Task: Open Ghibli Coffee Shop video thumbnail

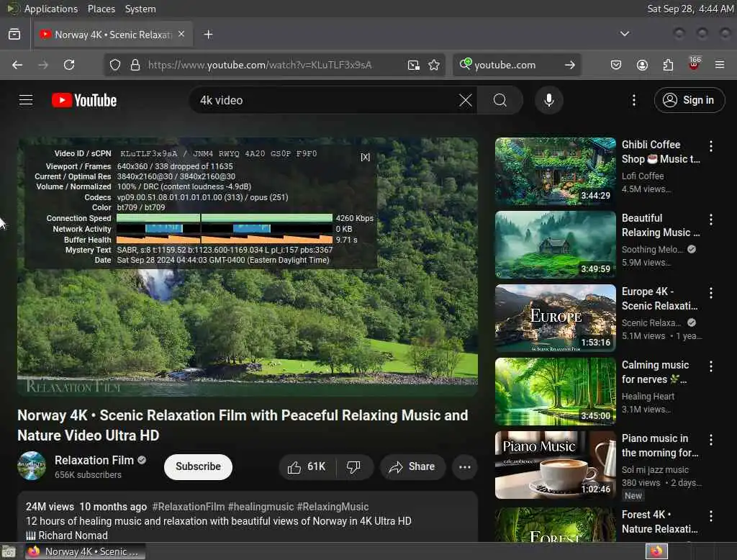Action: tap(555, 171)
